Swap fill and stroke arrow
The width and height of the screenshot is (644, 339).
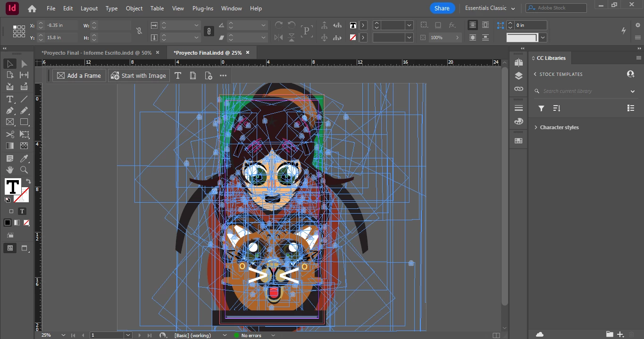(28, 182)
